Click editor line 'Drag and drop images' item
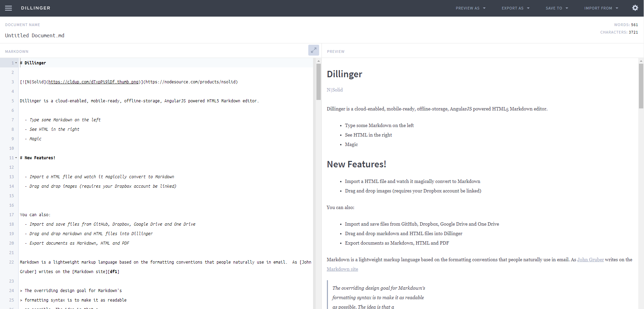This screenshot has width=644, height=309. tap(101, 186)
